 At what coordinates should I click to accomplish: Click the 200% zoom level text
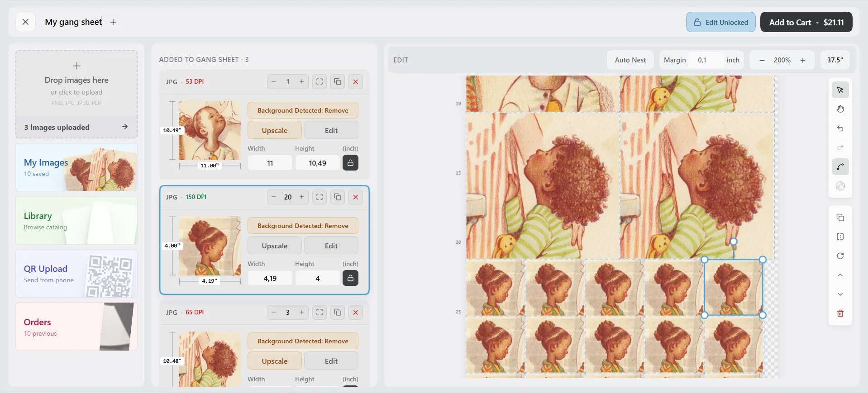point(782,60)
